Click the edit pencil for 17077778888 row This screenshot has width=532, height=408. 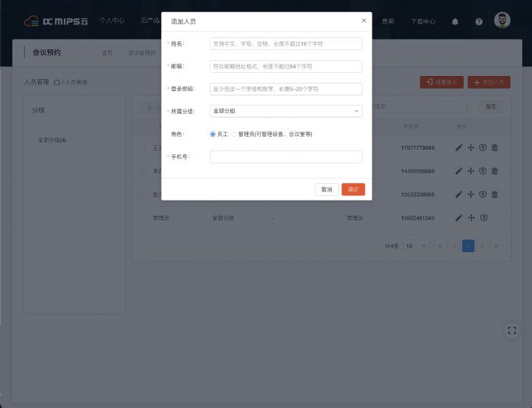(459, 147)
